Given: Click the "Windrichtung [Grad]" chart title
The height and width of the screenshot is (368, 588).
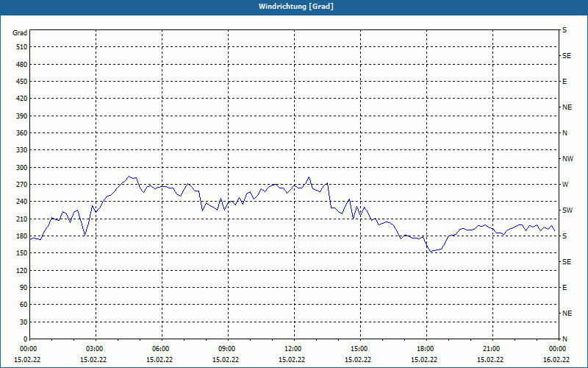Looking at the screenshot, I should click(296, 7).
